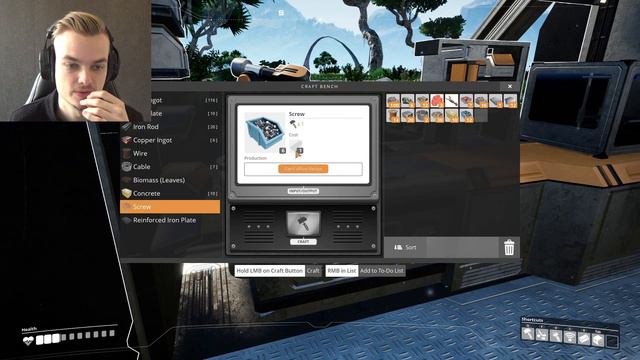Click the input/output label tab
This screenshot has width=640, height=360.
[303, 191]
